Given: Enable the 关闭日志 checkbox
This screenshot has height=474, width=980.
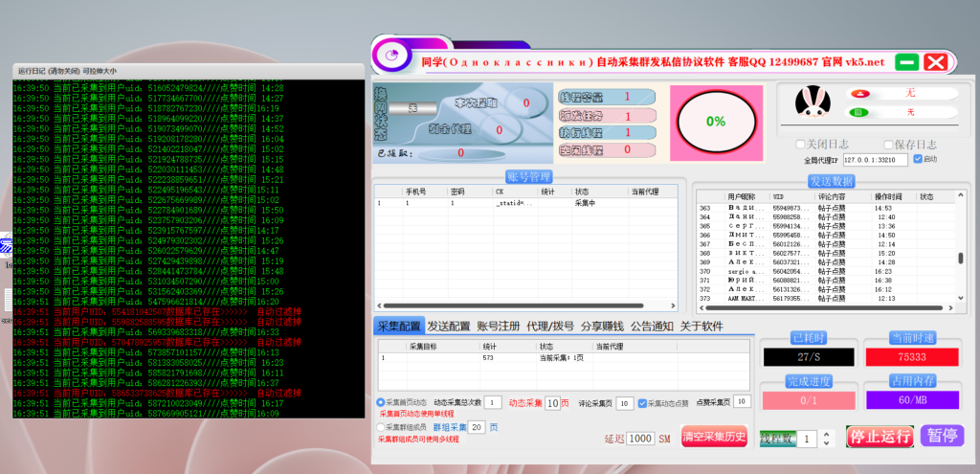Looking at the screenshot, I should tap(802, 145).
